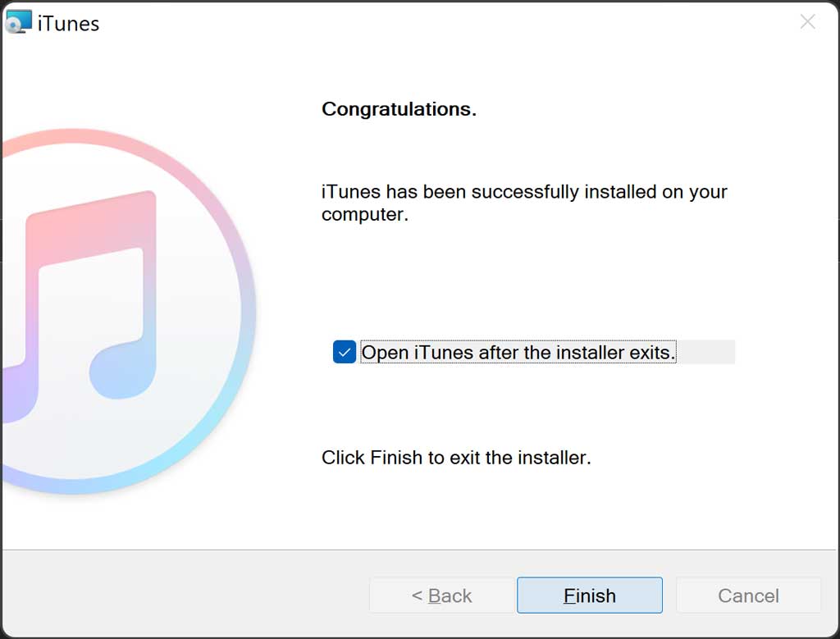The width and height of the screenshot is (840, 639).
Task: Click the gray strip right of the checkbox label
Action: click(706, 352)
